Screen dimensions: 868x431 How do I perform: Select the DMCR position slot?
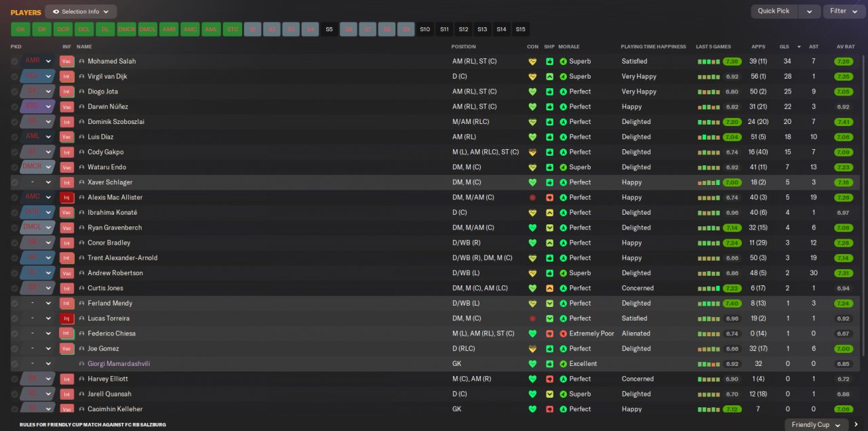[126, 29]
